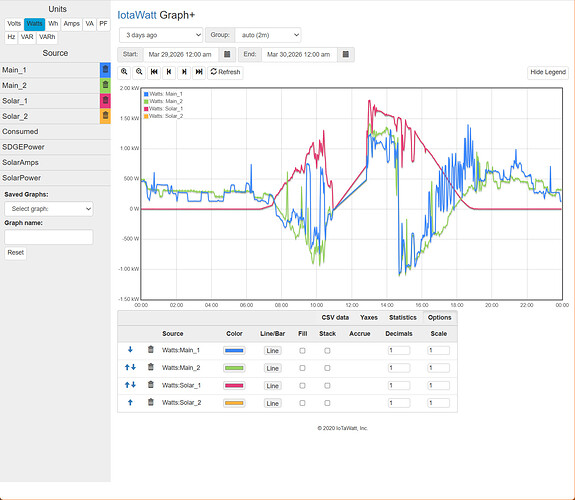Screen dimensions: 575x500
Task: Jump back a full period with the rewind icon
Action: 154,72
